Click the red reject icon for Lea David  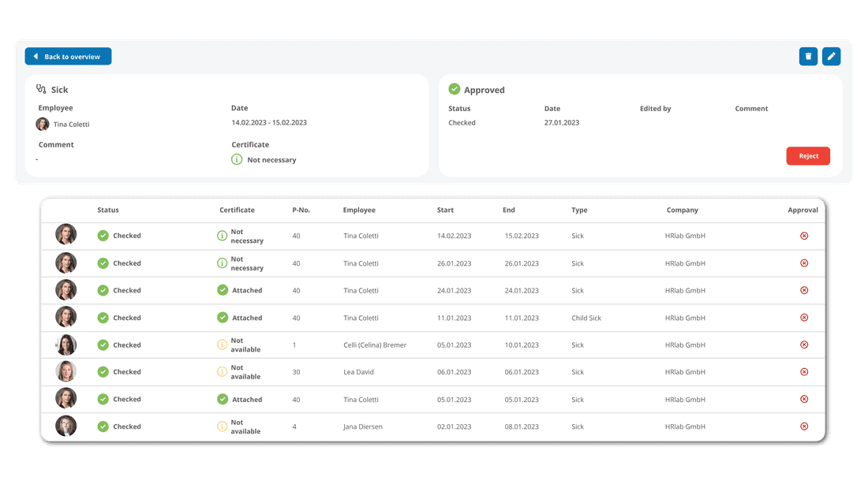pyautogui.click(x=804, y=372)
